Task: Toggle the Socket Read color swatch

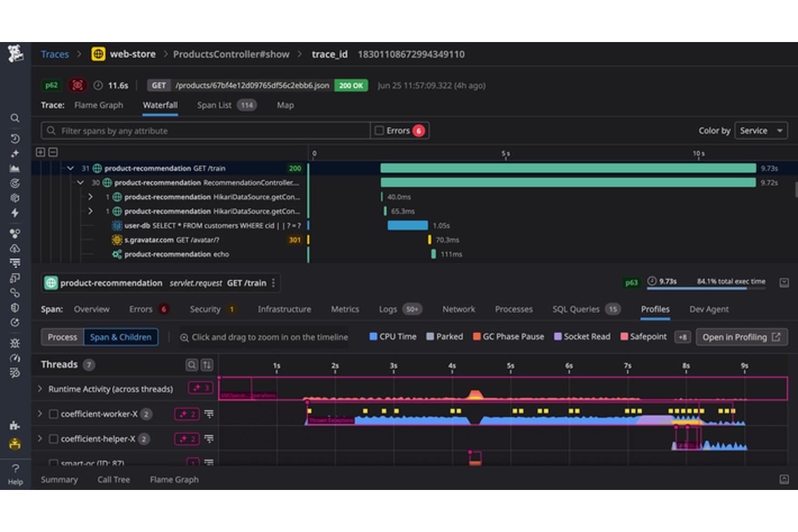Action: tap(558, 336)
